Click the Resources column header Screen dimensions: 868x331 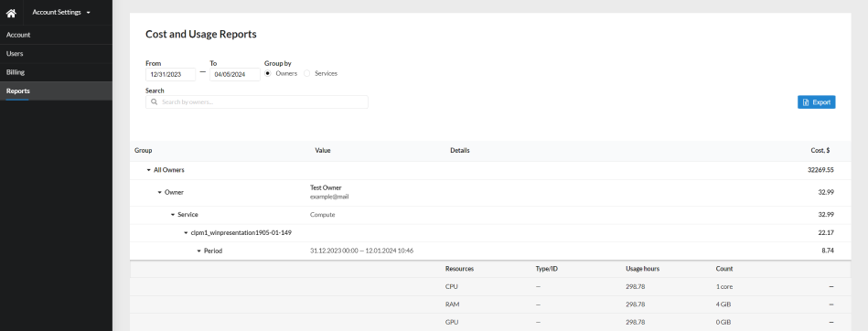point(459,269)
